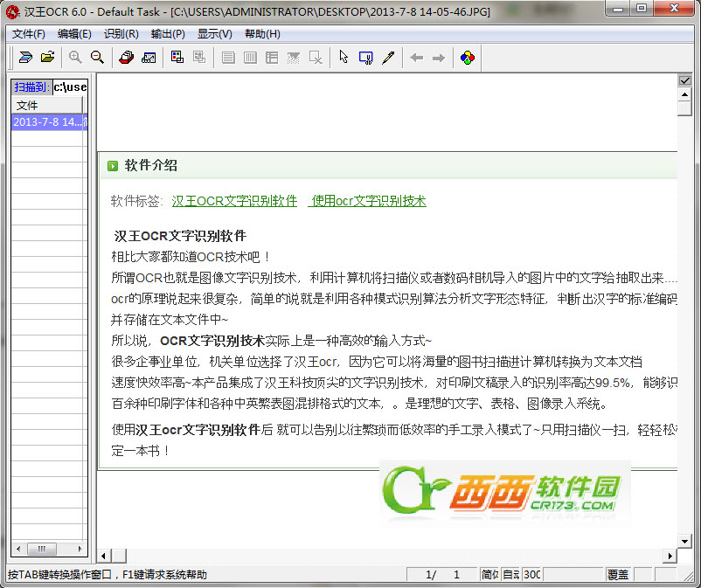Click the bold 汉王OCR文字识别软件 title line
This screenshot has width=701, height=588.
tap(180, 236)
